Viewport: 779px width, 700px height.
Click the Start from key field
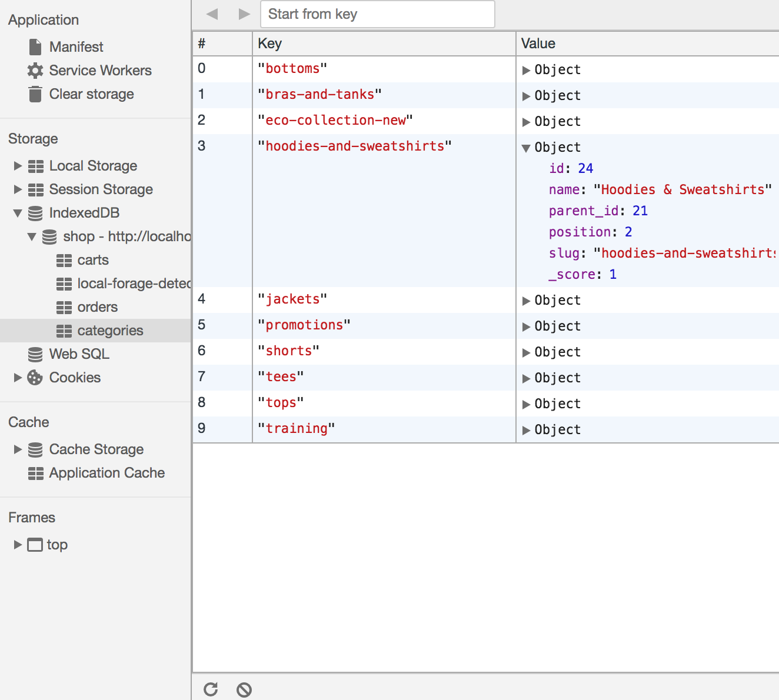(x=377, y=14)
